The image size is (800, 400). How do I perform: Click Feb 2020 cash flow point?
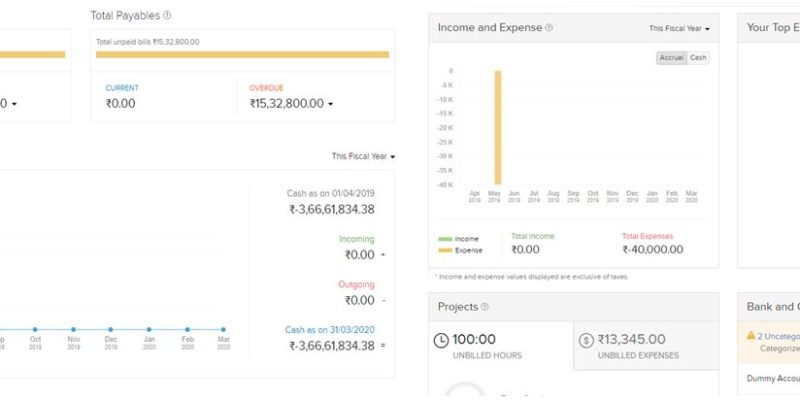[187, 330]
